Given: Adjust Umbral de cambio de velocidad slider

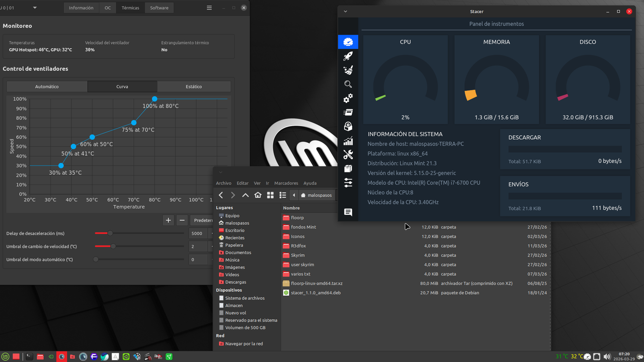Looking at the screenshot, I should click(139, 246).
